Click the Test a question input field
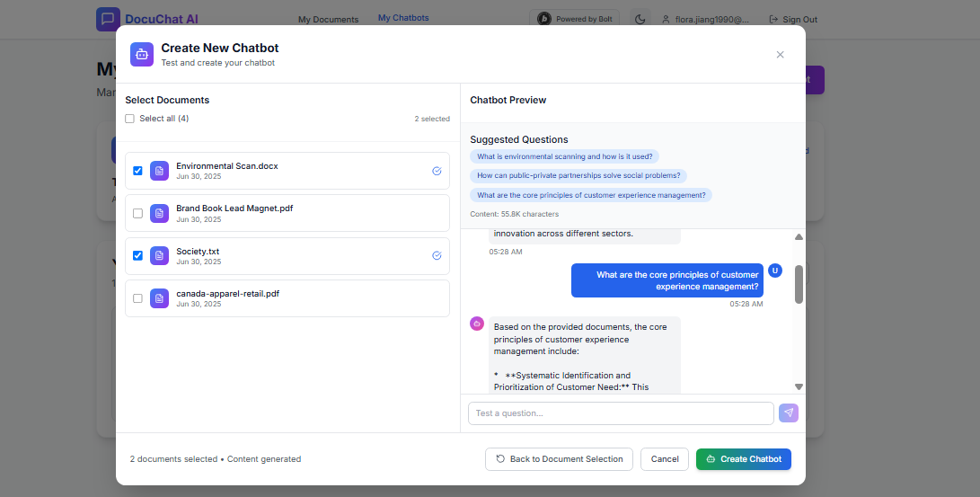 pos(620,413)
